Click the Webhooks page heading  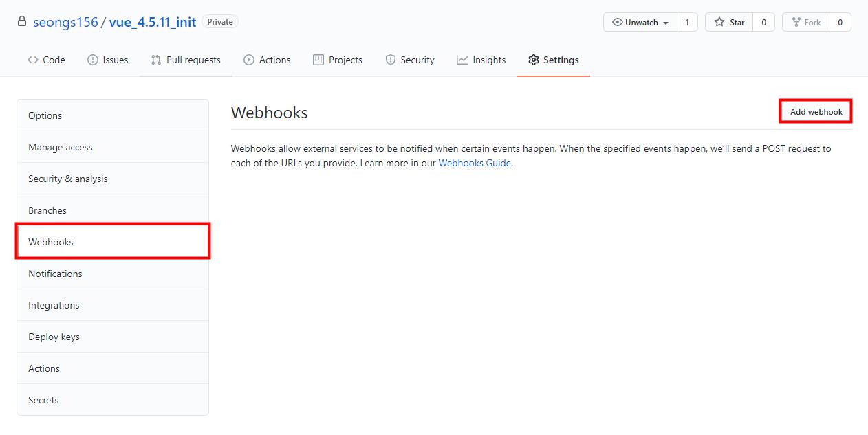point(269,113)
